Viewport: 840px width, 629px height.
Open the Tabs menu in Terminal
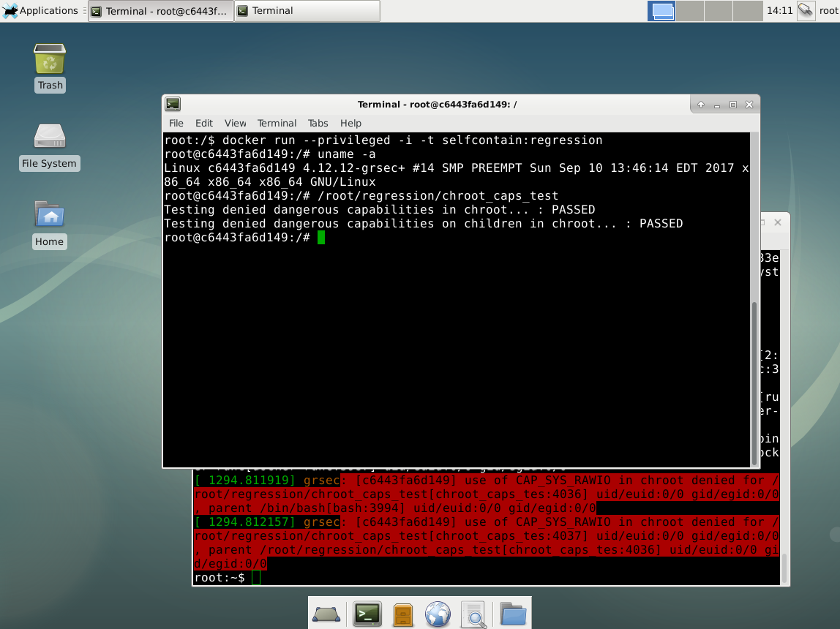(318, 123)
